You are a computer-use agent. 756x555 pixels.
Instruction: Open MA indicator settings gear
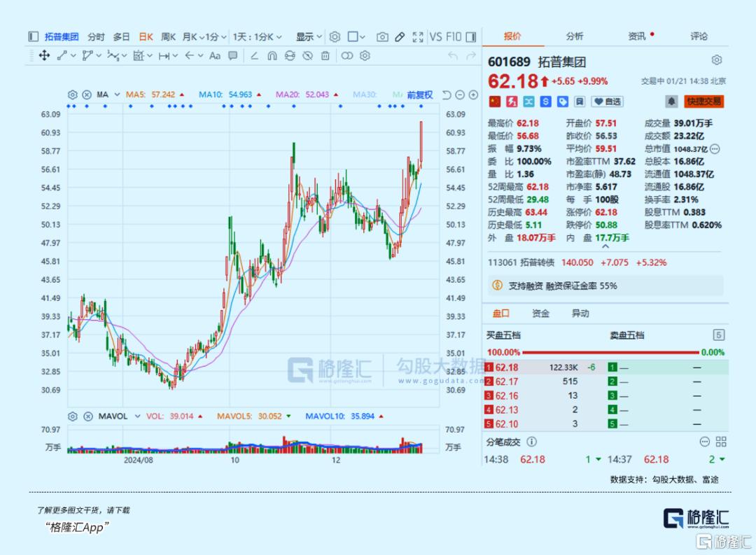tap(72, 94)
